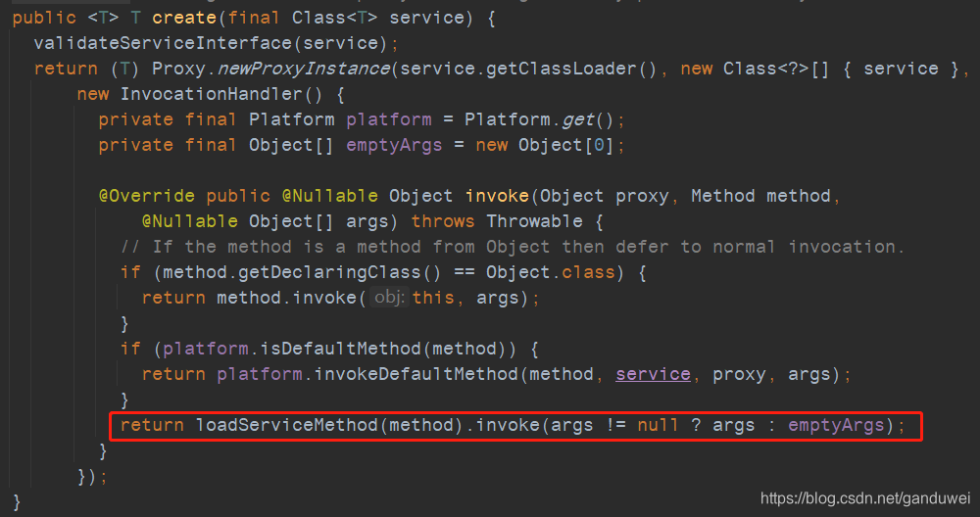980x517 pixels.
Task: Click the Throwable exception type
Action: (x=534, y=221)
